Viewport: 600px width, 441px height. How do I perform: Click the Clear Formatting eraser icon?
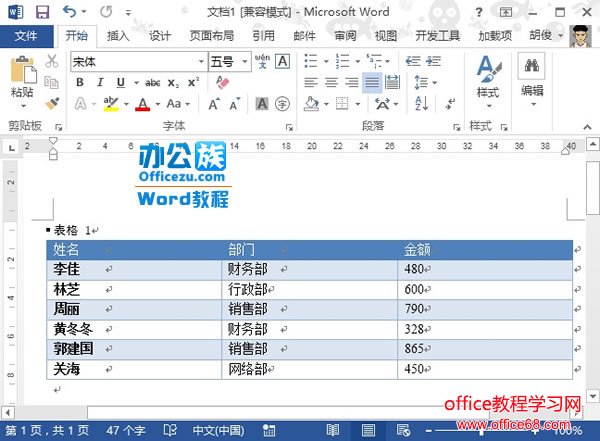coord(222,82)
